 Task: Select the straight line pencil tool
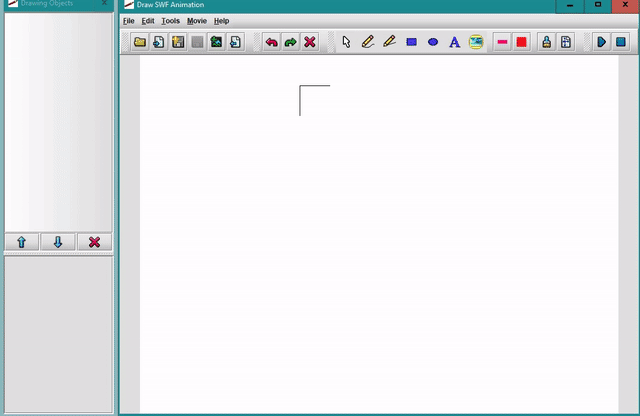[x=389, y=42]
